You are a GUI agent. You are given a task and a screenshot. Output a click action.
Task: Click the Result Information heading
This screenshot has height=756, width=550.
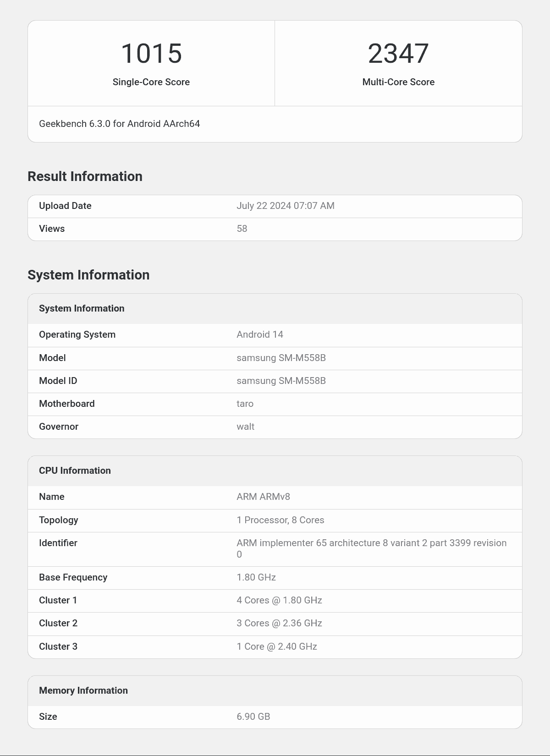85,176
